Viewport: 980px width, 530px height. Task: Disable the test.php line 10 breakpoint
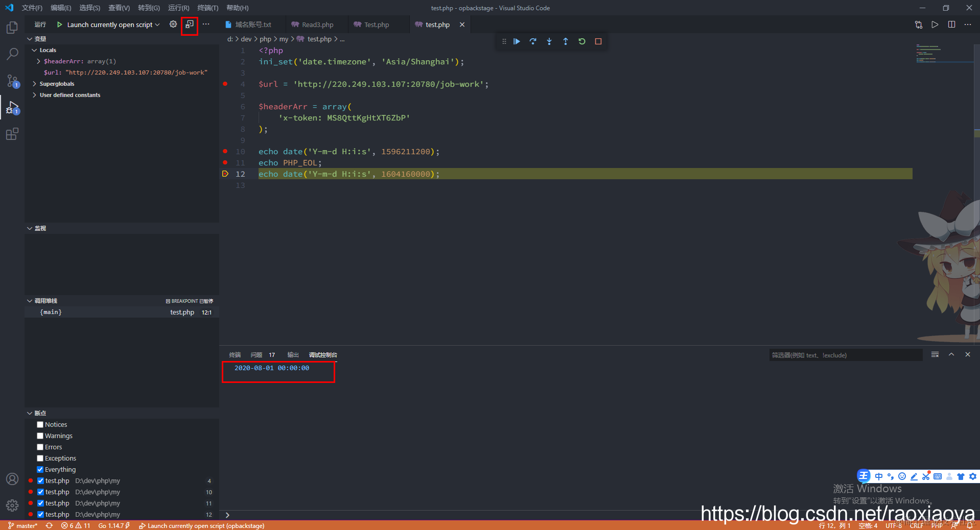coord(40,492)
